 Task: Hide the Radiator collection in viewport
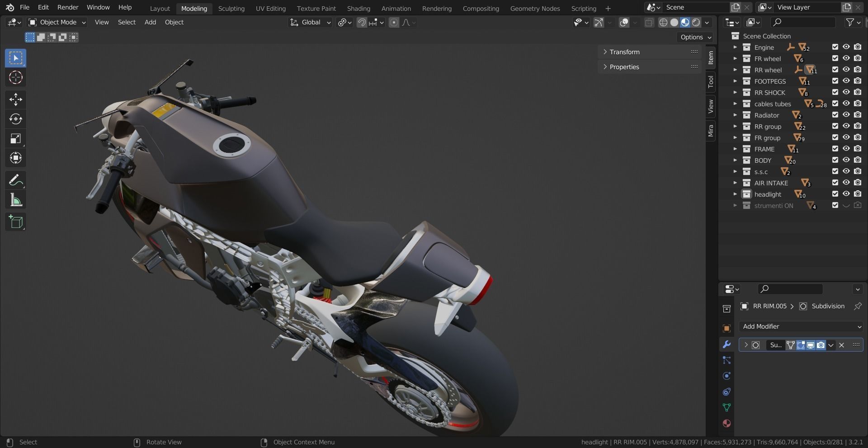pyautogui.click(x=846, y=115)
